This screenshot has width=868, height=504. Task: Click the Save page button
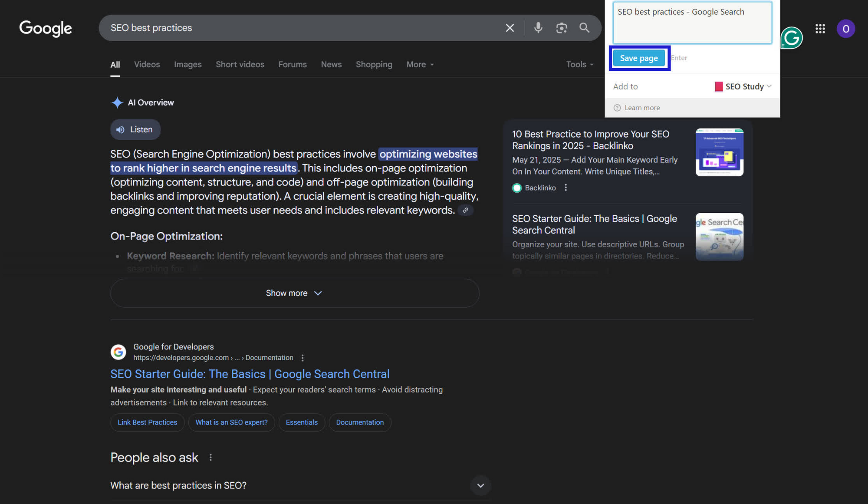click(x=639, y=58)
